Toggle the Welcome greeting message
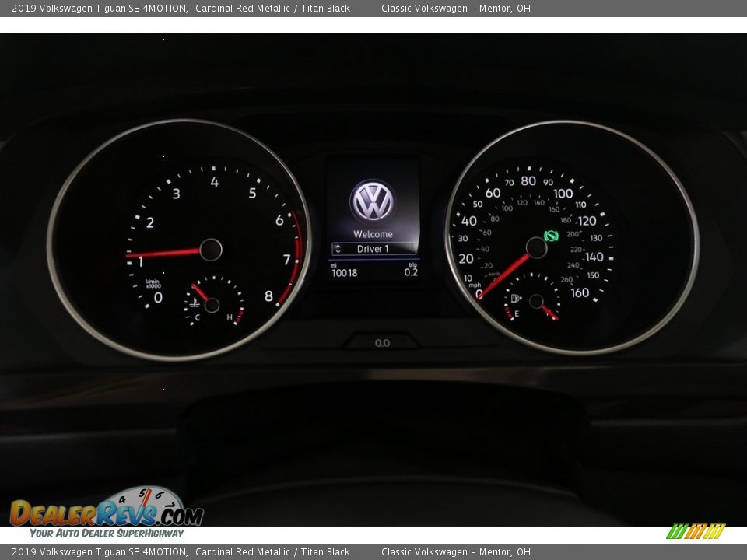This screenshot has width=747, height=560. point(373,233)
